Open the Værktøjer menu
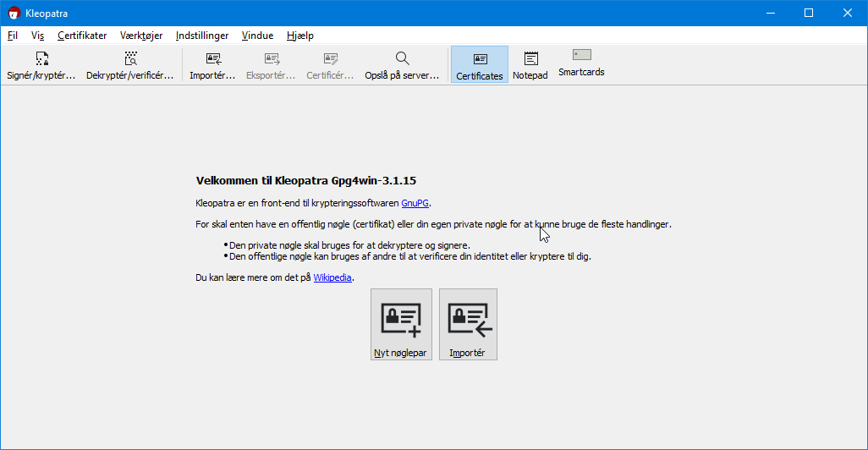This screenshot has height=450, width=868. [141, 36]
